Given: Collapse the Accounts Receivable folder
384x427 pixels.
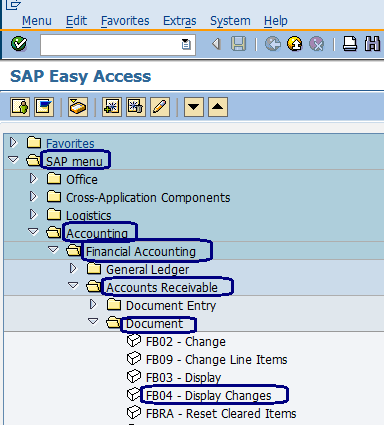Looking at the screenshot, I should (73, 285).
